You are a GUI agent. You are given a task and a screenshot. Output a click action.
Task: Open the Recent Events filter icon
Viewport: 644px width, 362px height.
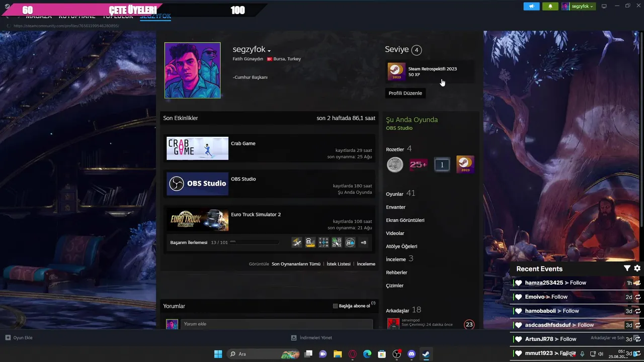coord(627,268)
